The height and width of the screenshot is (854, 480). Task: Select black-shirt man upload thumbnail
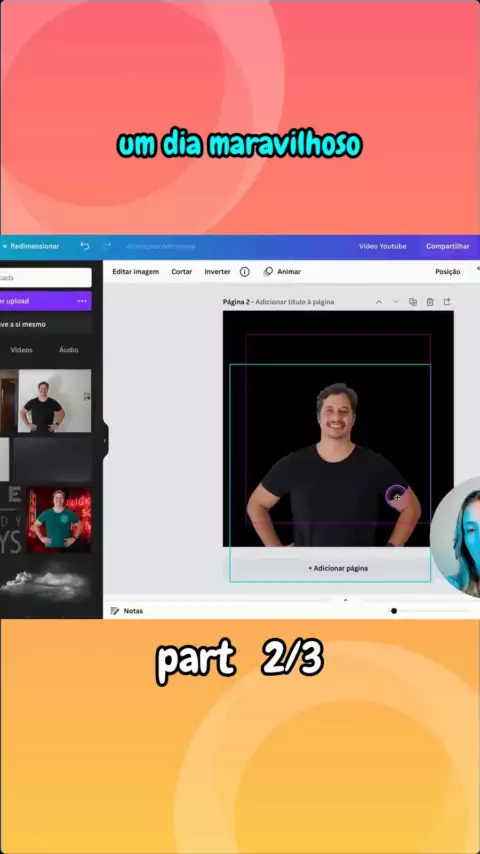[x=54, y=401]
